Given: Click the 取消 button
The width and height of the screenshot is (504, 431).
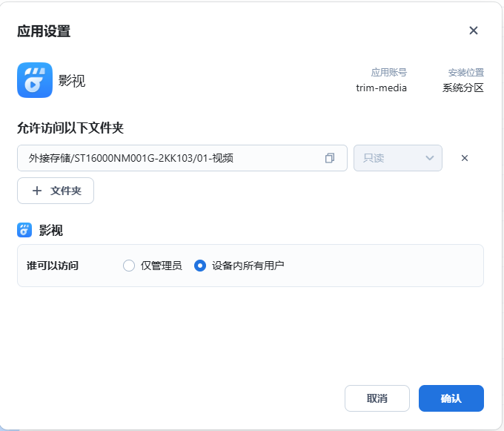Looking at the screenshot, I should (377, 398).
